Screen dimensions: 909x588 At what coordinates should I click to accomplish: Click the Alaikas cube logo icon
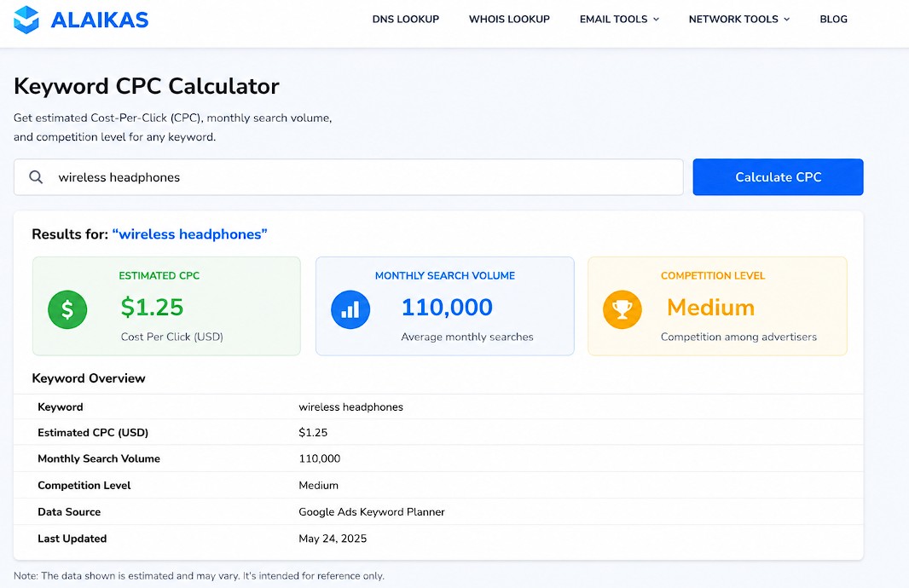coord(26,20)
